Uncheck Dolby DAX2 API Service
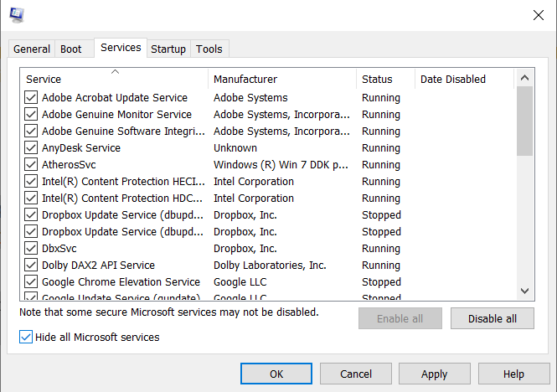The image size is (557, 392). [x=31, y=265]
